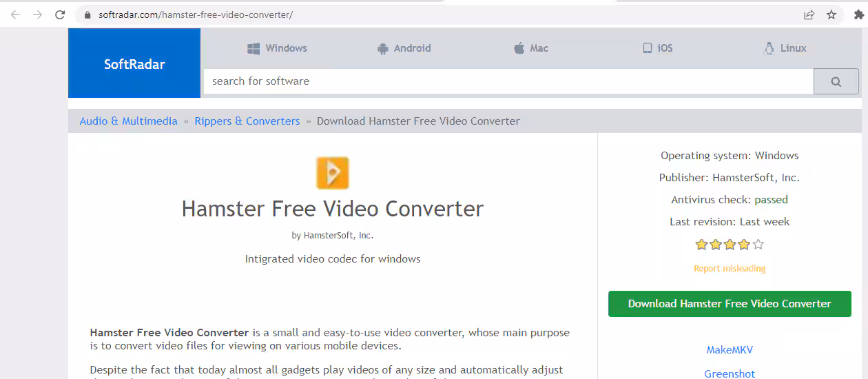868x379 pixels.
Task: Click the Hamster Free Video Converter heading
Action: tap(333, 209)
